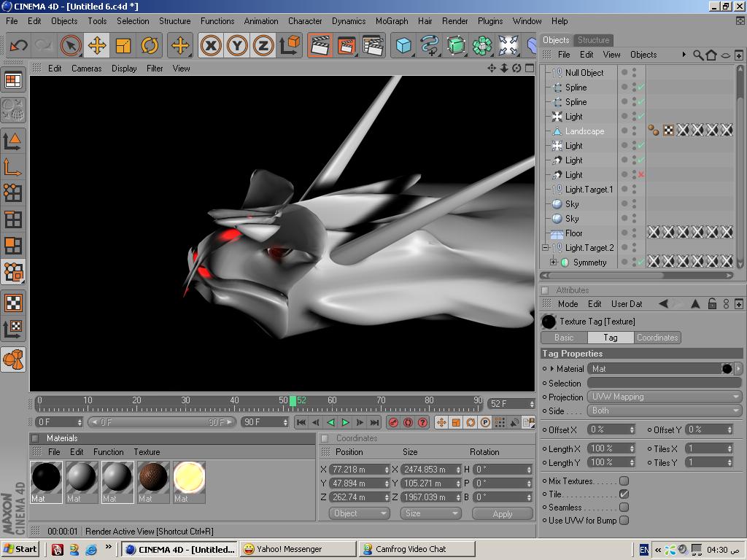Viewport: 747px width, 560px height.
Task: Open viewport Cameras menu
Action: coord(86,69)
